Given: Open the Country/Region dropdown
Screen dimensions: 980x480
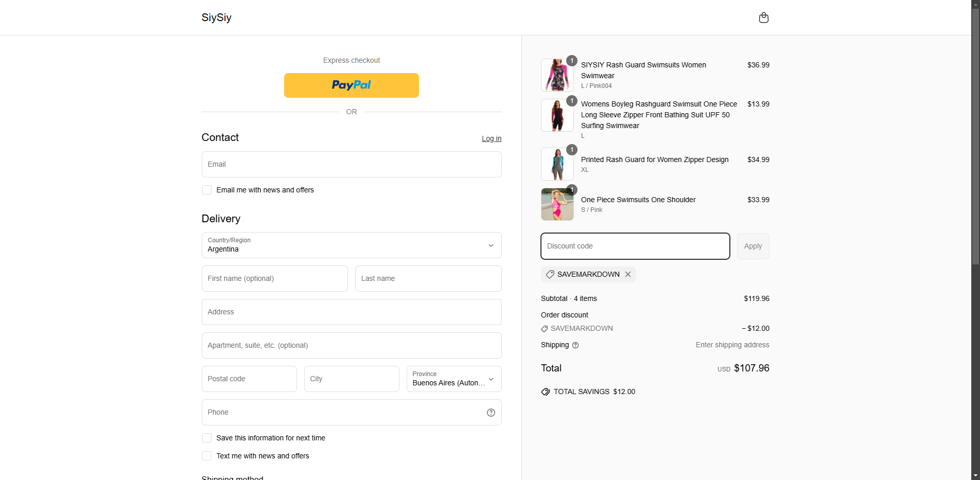Looking at the screenshot, I should 352,245.
